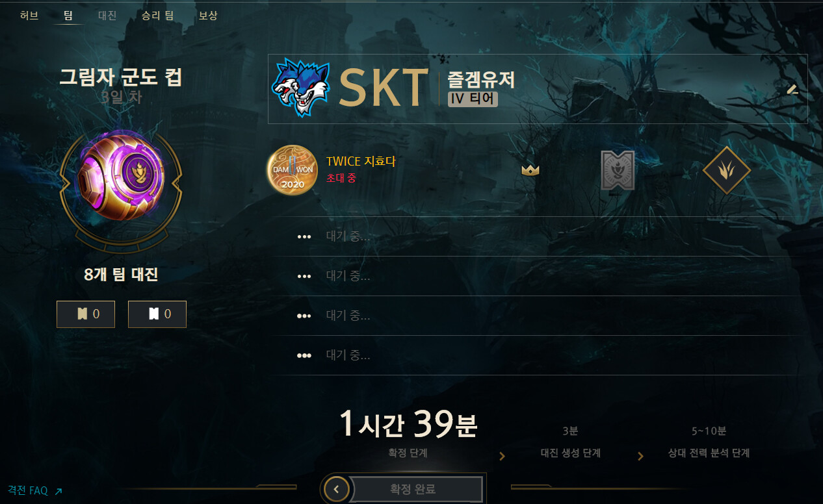
Task: Open the 승리 팀 tab
Action: click(x=157, y=16)
